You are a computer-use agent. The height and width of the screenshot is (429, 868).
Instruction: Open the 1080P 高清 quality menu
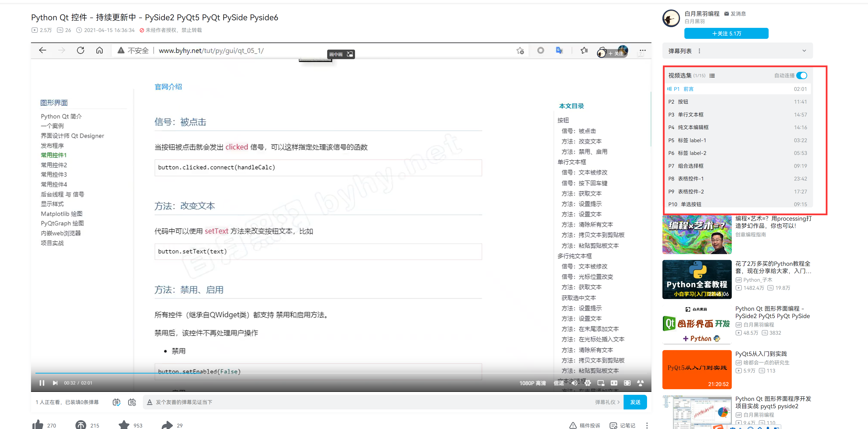tap(532, 383)
